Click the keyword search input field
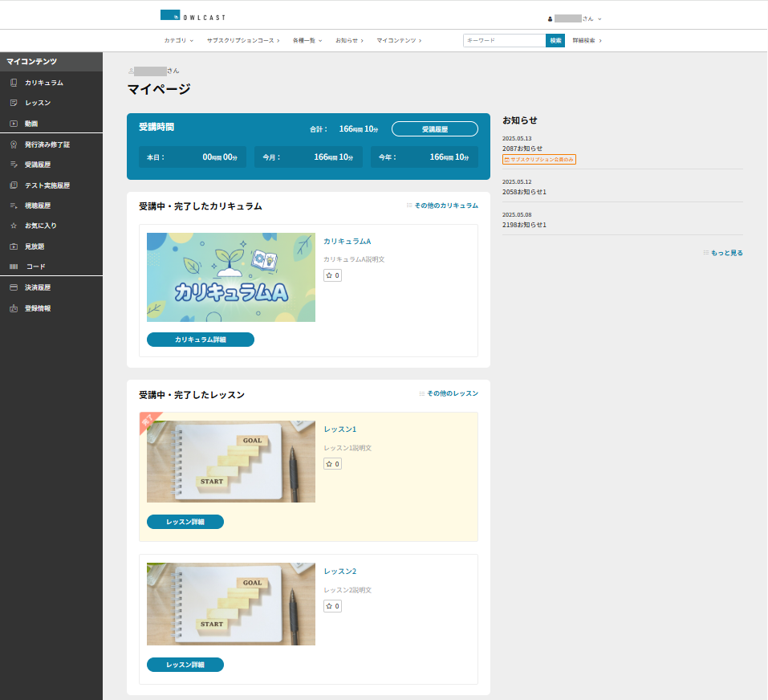The width and height of the screenshot is (768, 700). point(504,40)
